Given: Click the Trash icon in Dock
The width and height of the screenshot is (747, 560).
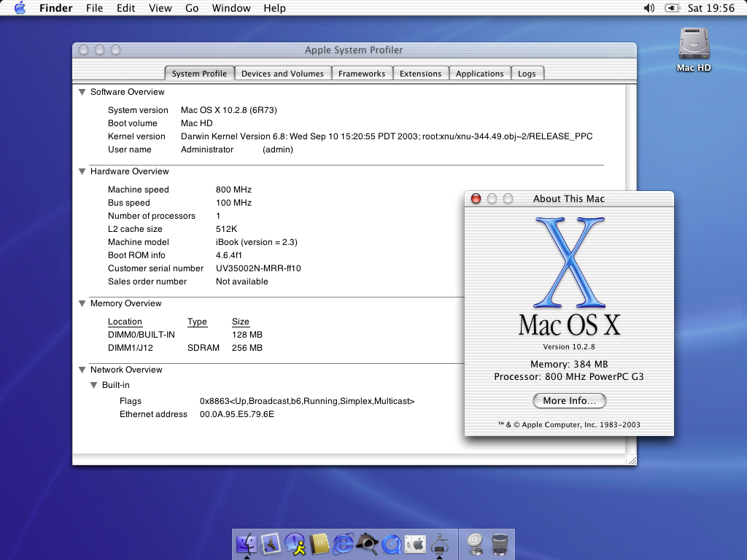Looking at the screenshot, I should click(500, 543).
